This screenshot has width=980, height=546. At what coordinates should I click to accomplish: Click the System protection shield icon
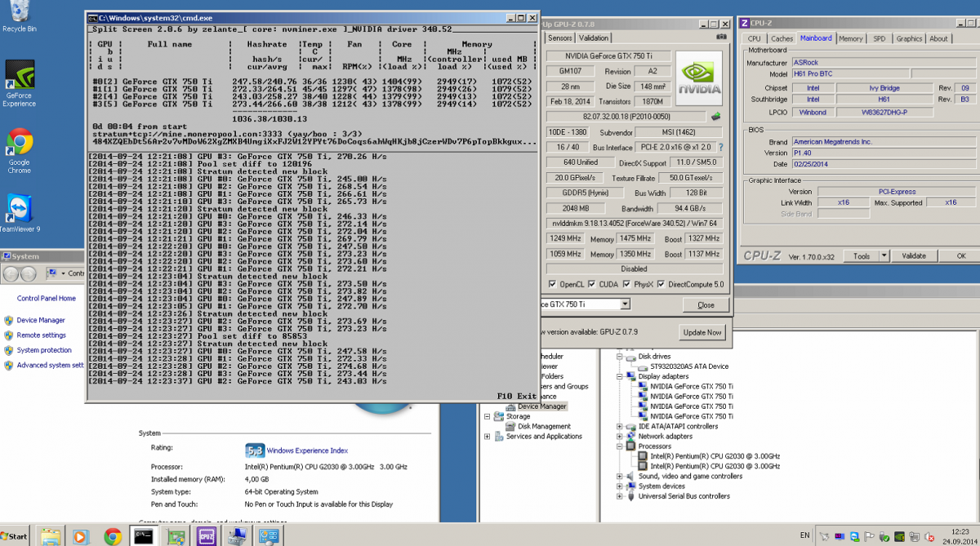(8, 350)
